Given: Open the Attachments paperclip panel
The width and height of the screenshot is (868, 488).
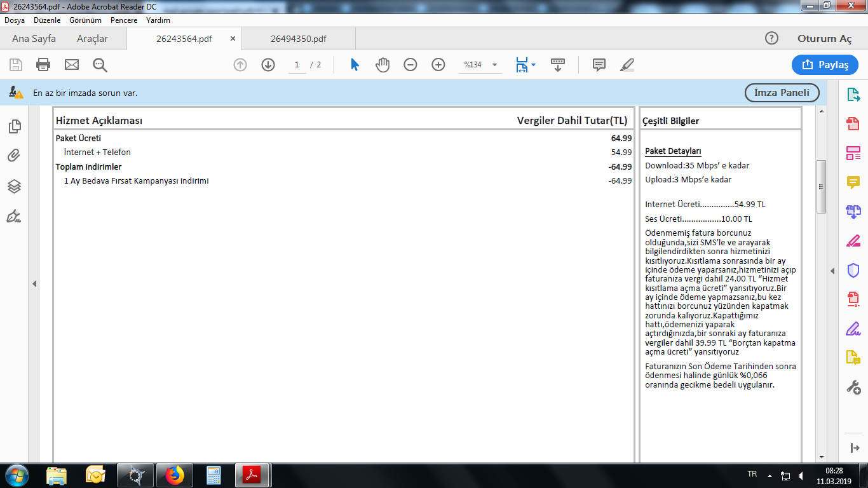Looking at the screenshot, I should click(x=14, y=156).
